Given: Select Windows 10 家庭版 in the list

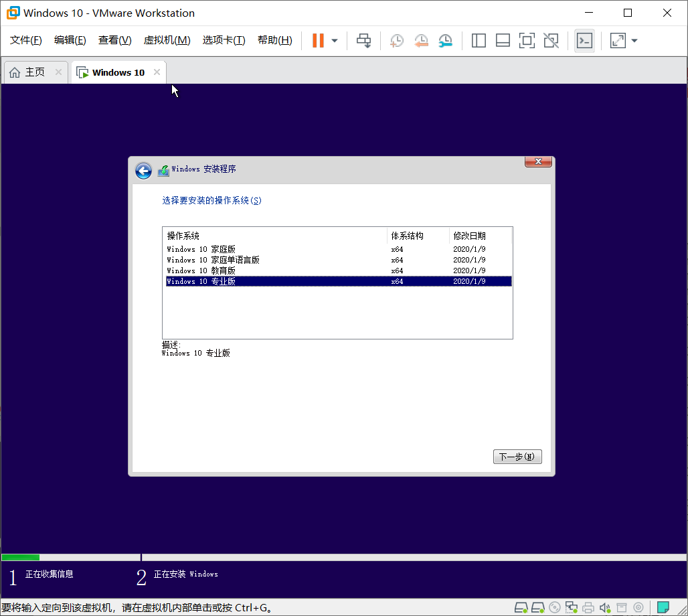Looking at the screenshot, I should (339, 249).
